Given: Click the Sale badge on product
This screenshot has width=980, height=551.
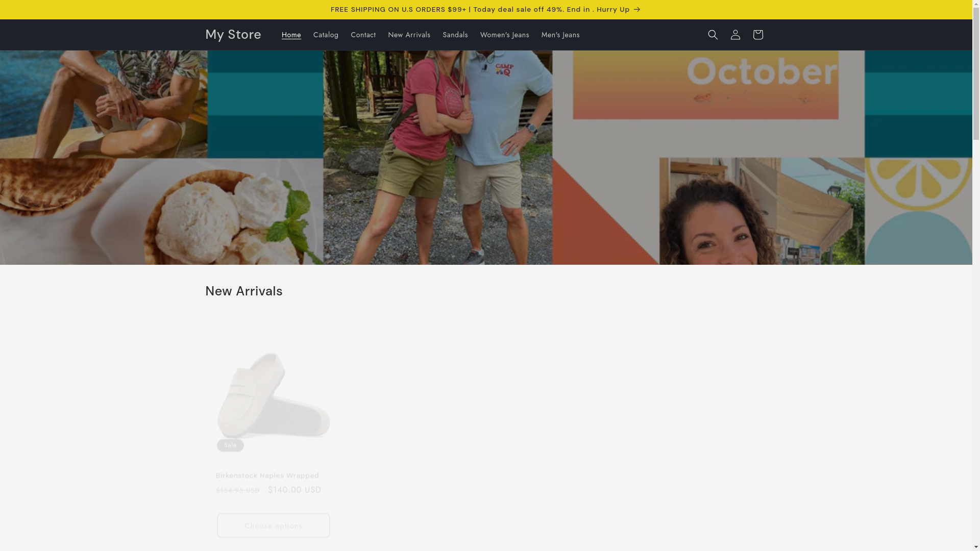Looking at the screenshot, I should pos(230,445).
